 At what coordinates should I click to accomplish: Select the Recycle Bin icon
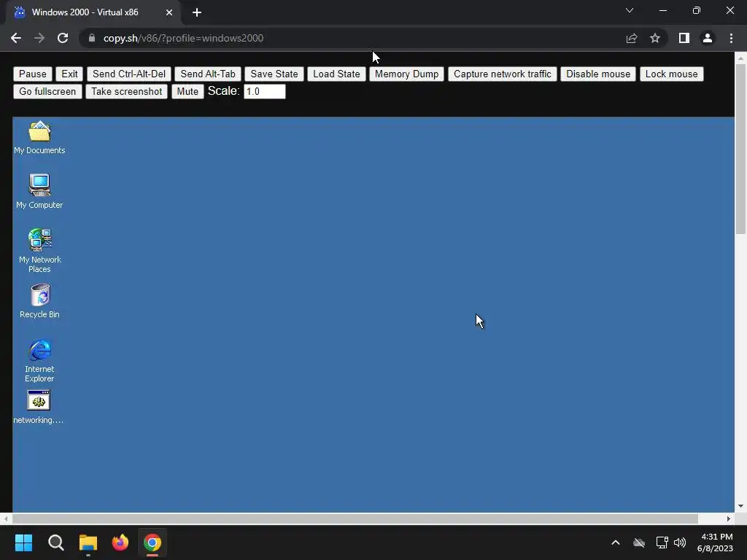(39, 301)
